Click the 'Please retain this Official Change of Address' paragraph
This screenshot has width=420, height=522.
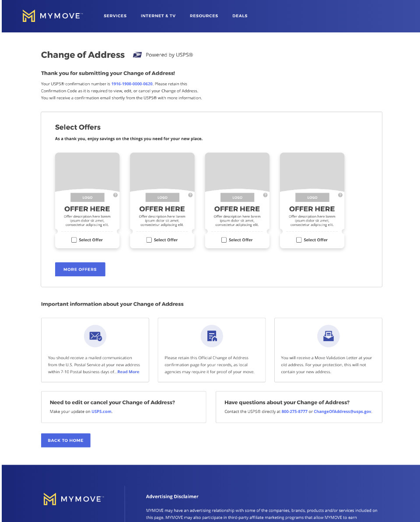[210, 365]
